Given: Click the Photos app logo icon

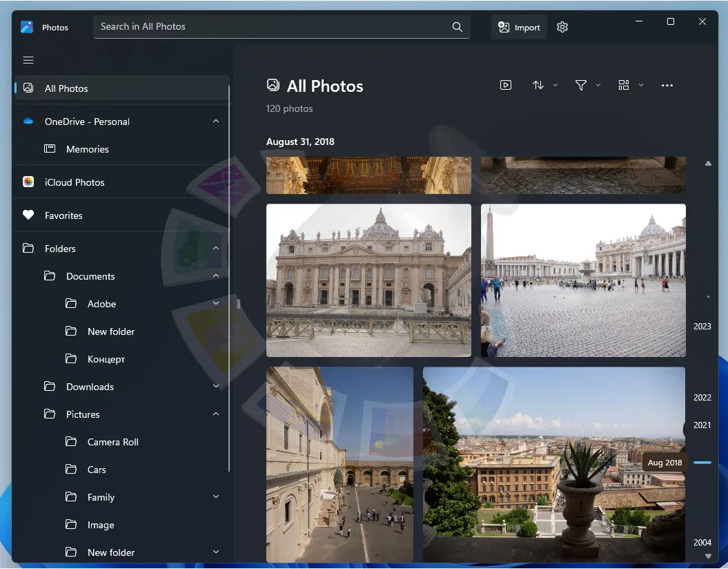Looking at the screenshot, I should point(27,27).
